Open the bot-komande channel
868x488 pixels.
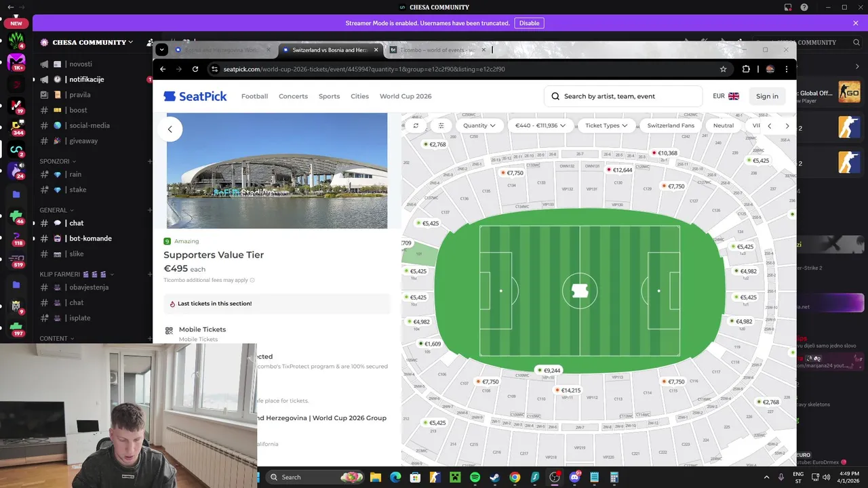pos(92,239)
